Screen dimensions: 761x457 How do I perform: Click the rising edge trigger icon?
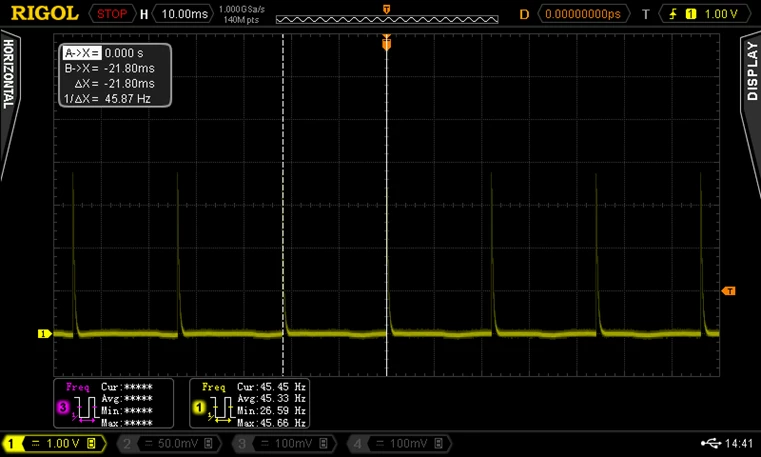point(673,14)
